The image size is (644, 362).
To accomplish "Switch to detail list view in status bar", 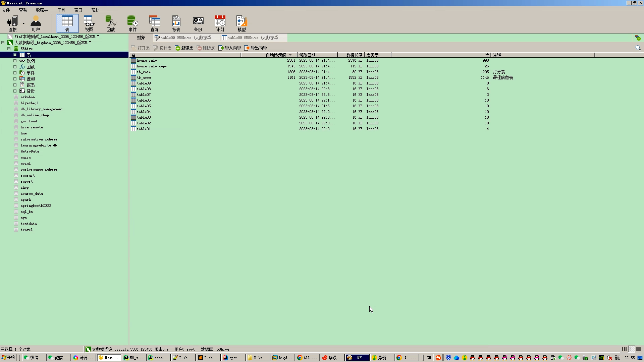I will (632, 349).
